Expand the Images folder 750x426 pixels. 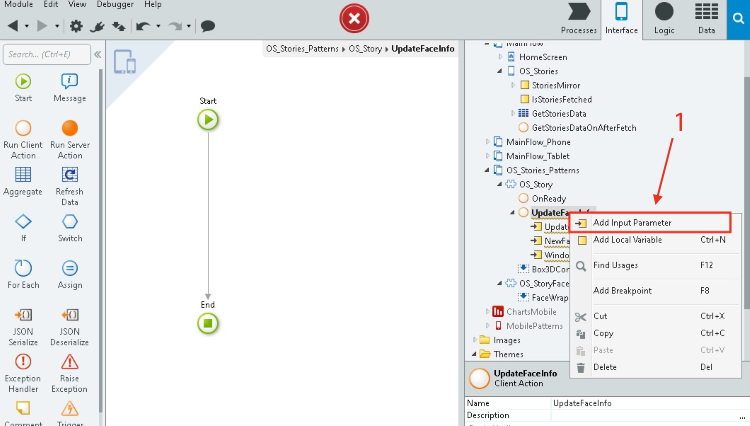click(474, 340)
